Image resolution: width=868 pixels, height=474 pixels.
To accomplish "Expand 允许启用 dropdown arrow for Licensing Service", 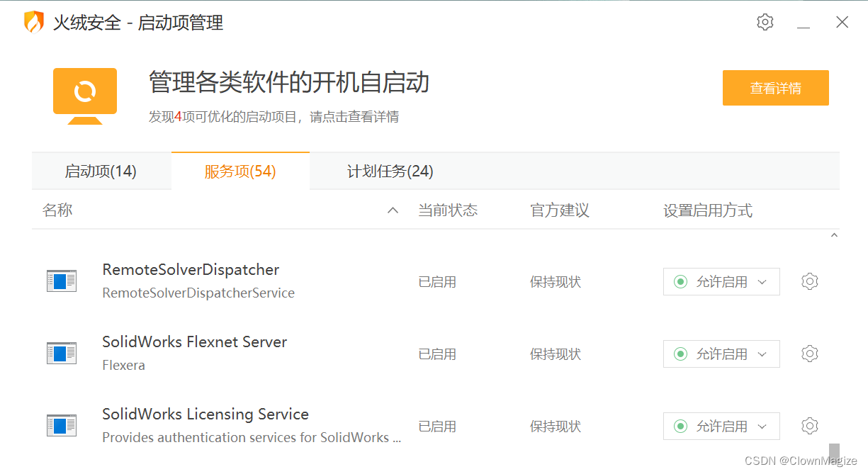I will [762, 427].
